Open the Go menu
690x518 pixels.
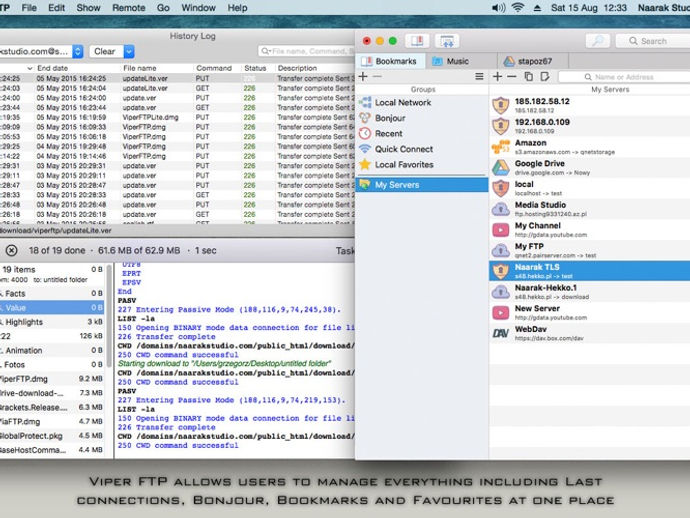[x=163, y=8]
